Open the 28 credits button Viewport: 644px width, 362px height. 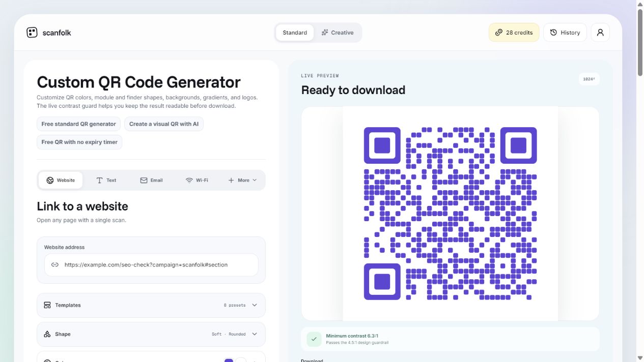pos(514,33)
